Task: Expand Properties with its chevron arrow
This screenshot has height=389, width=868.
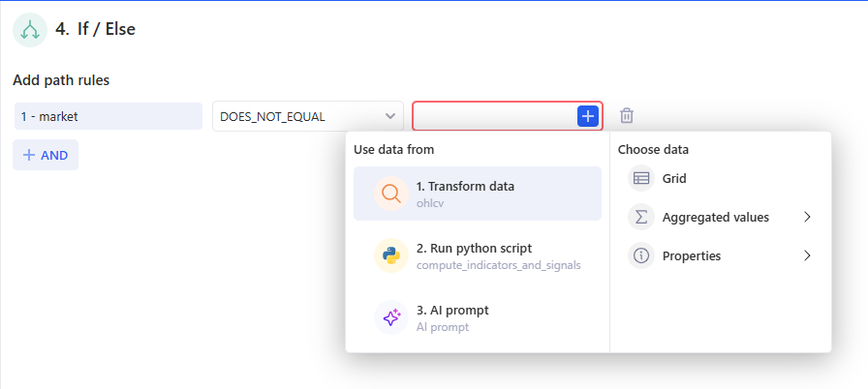Action: click(x=807, y=255)
